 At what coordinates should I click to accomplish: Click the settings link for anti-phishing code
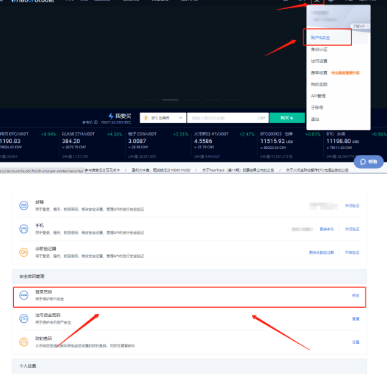point(356,342)
